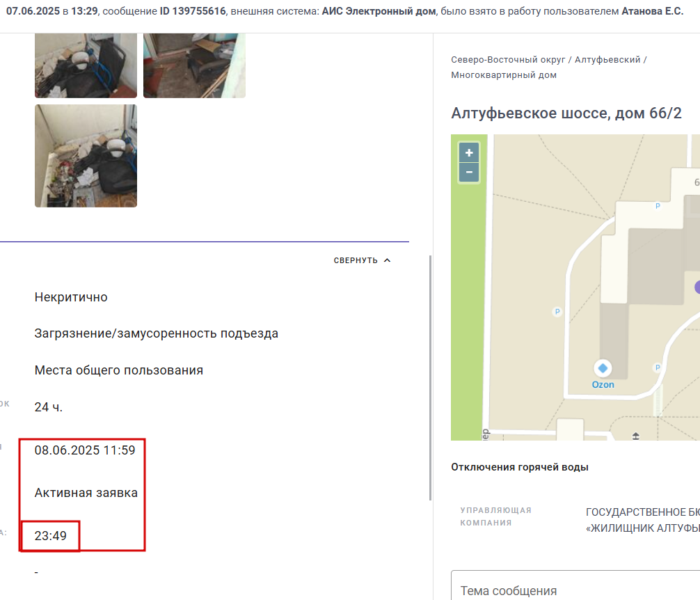Click the parking P icon on left road
The width and height of the screenshot is (700, 600).
click(x=557, y=312)
